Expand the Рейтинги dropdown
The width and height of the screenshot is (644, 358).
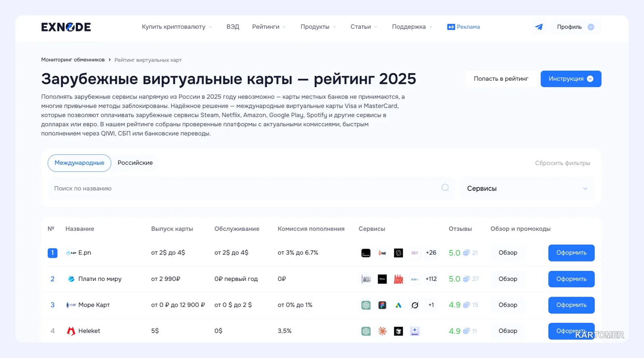coord(269,27)
